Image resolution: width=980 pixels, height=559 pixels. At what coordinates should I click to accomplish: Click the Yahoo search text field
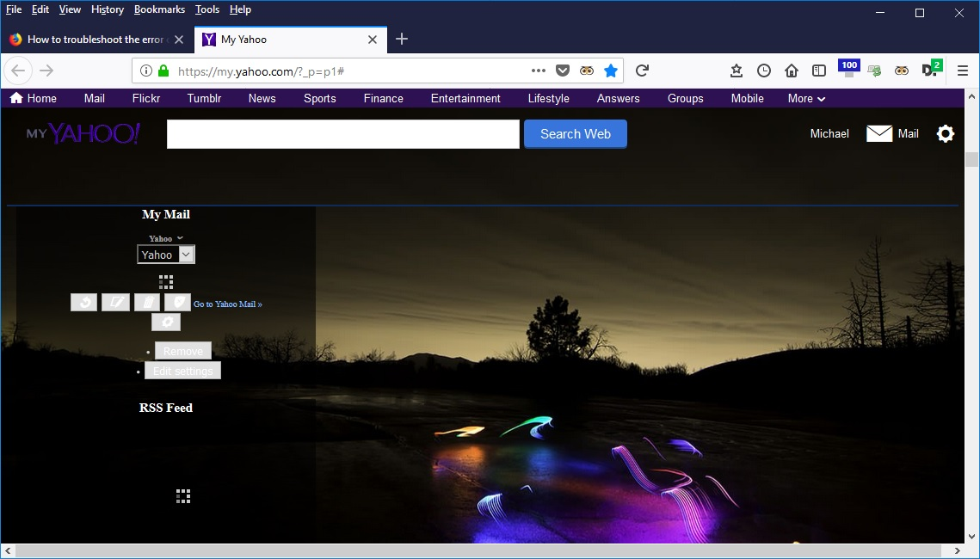(342, 134)
